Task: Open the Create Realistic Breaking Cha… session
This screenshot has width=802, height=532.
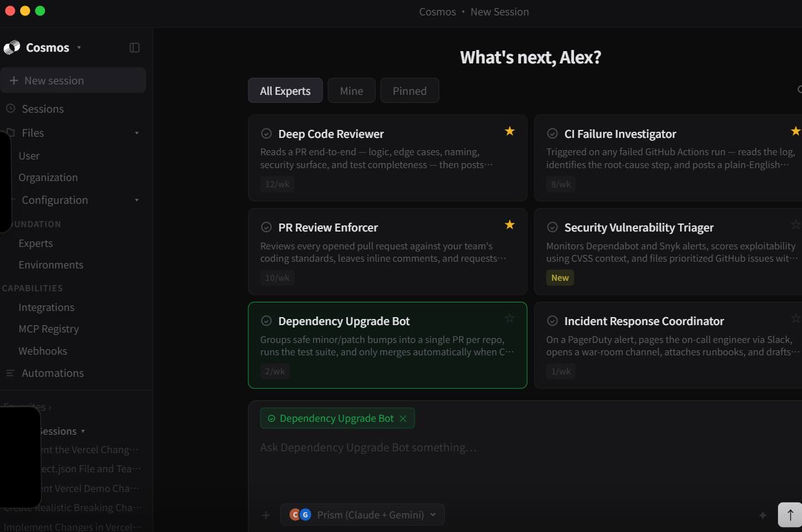Action: [x=73, y=507]
